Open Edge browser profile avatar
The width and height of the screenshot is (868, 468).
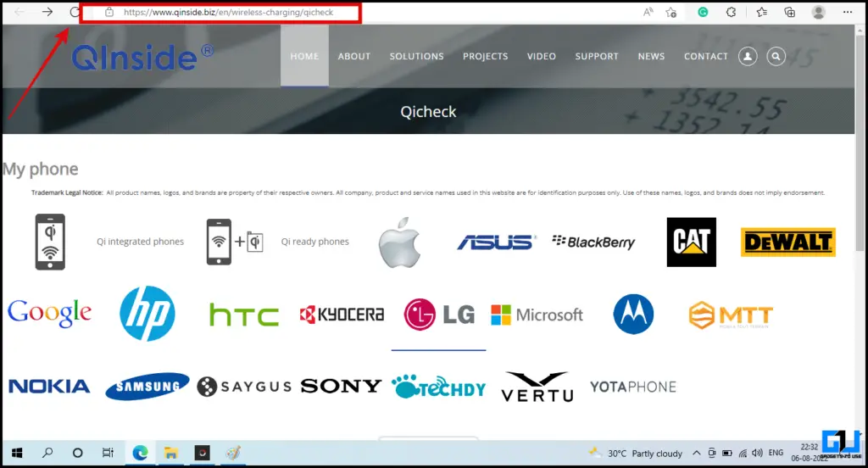818,12
